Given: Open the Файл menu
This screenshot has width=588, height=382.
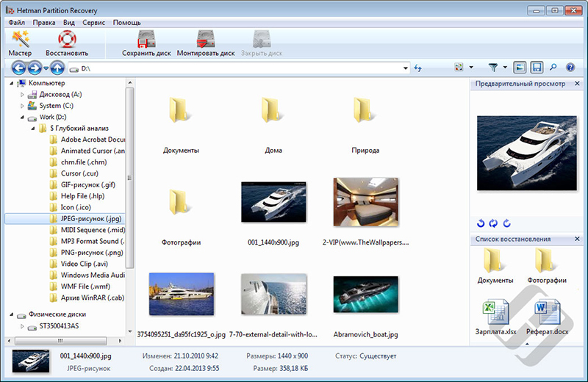Looking at the screenshot, I should (x=17, y=23).
